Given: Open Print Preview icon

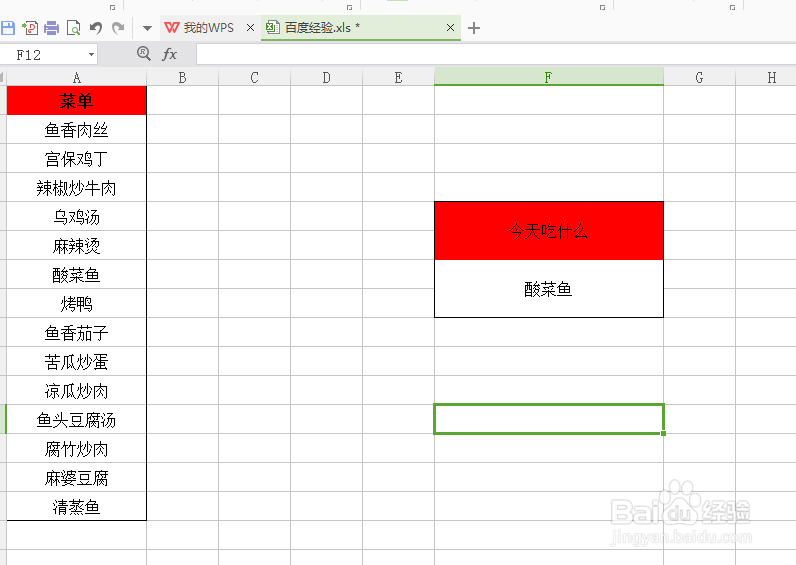Looking at the screenshot, I should pos(74,28).
